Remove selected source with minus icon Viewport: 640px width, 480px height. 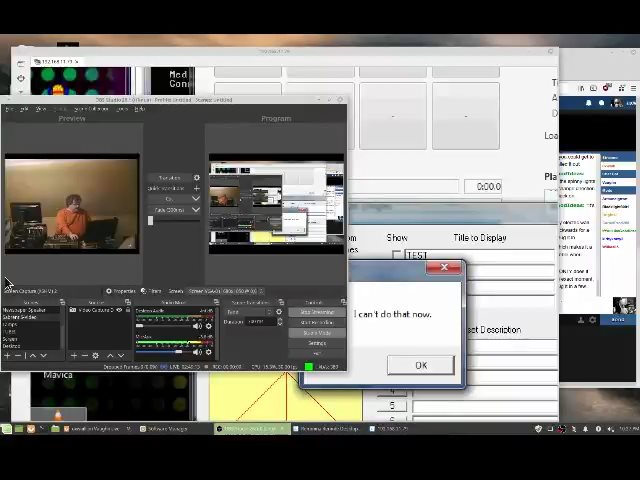pyautogui.click(x=84, y=356)
